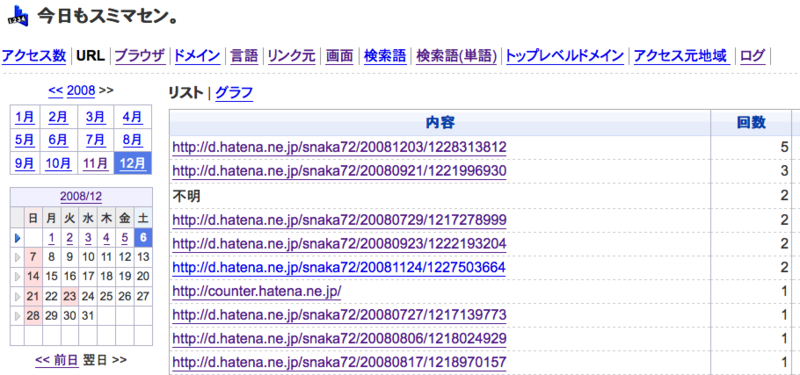
Task: Switch to the 言語 tab
Action: 244,56
